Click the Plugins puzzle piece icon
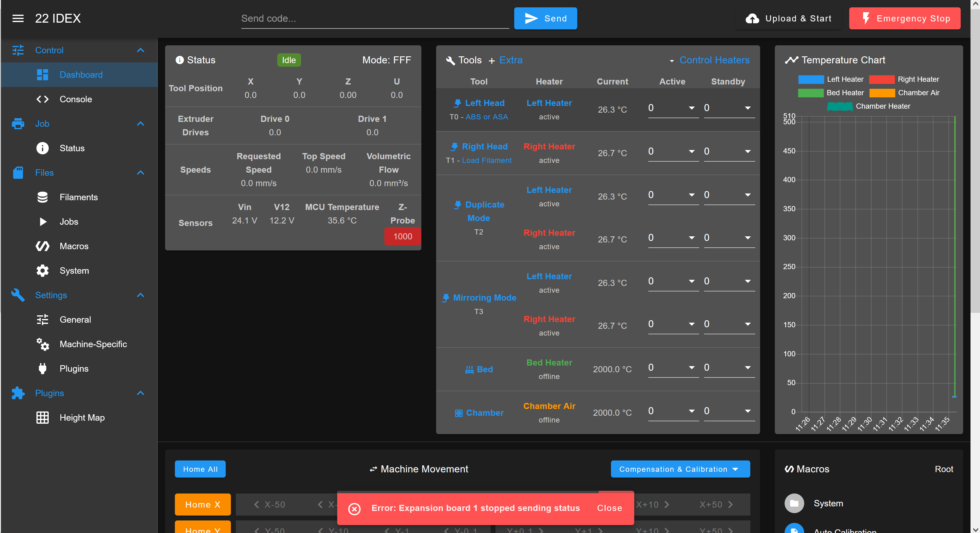This screenshot has height=533, width=980. pyautogui.click(x=18, y=393)
